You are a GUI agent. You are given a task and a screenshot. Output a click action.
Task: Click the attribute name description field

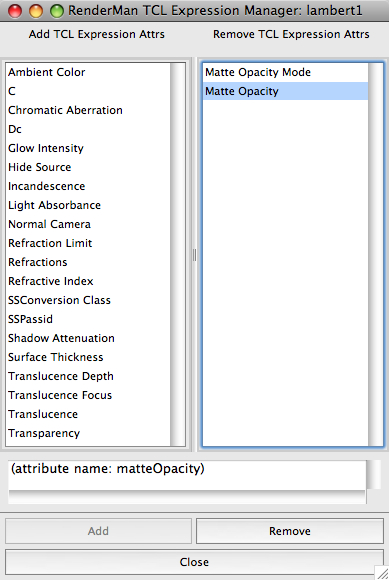187,476
